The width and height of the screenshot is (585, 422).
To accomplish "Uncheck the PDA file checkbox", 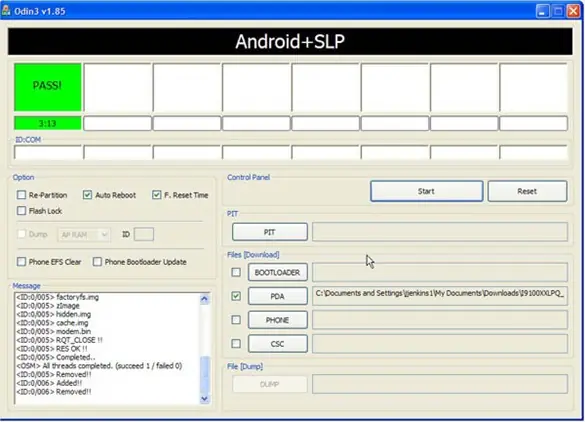I will pyautogui.click(x=236, y=296).
